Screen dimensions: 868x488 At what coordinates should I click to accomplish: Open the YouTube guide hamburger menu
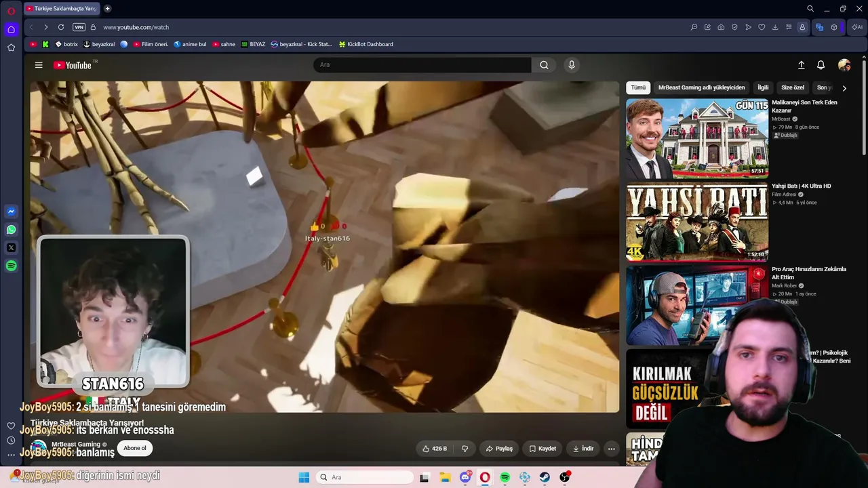[x=39, y=65]
